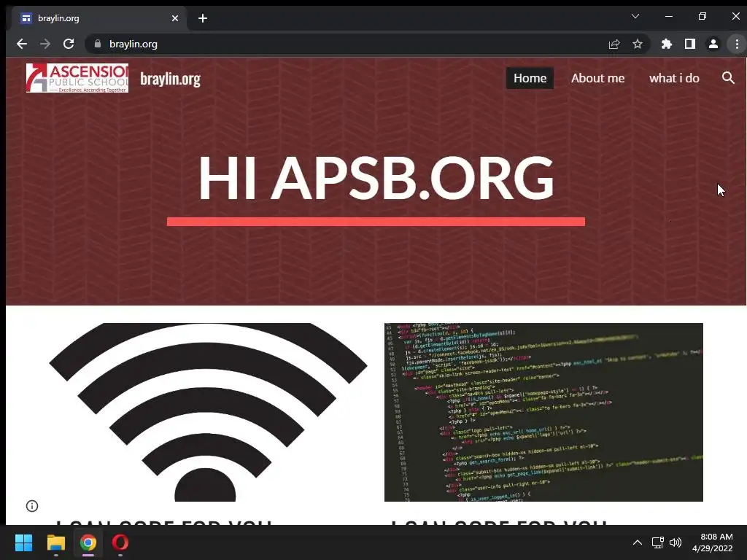This screenshot has height=560, width=747.
Task: Restore down the Chrome window
Action: pos(703,16)
